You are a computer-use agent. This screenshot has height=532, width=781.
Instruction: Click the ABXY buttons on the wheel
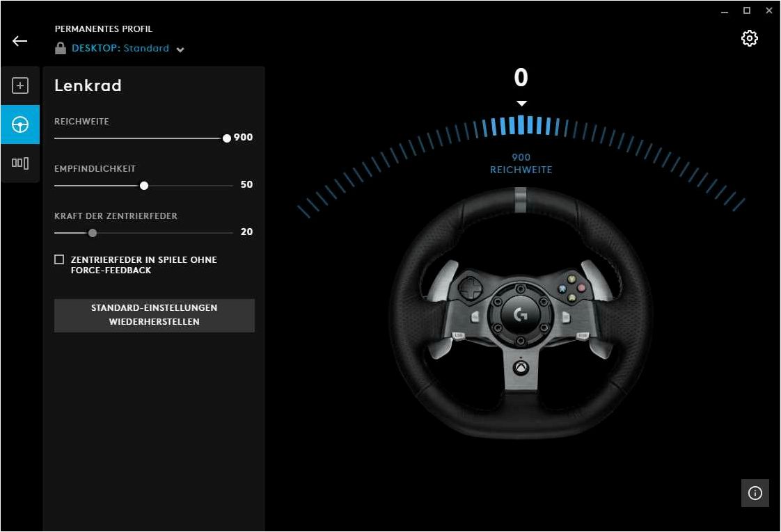pyautogui.click(x=571, y=289)
